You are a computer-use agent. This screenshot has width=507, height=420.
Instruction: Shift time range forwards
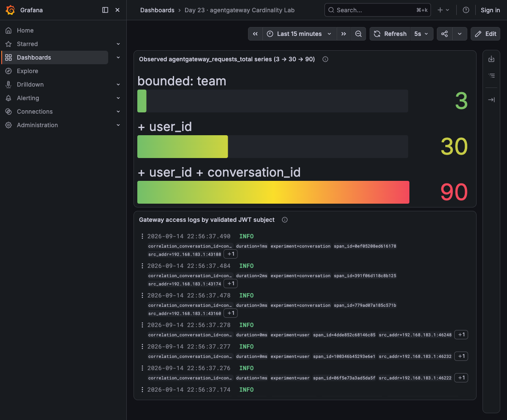click(x=343, y=34)
